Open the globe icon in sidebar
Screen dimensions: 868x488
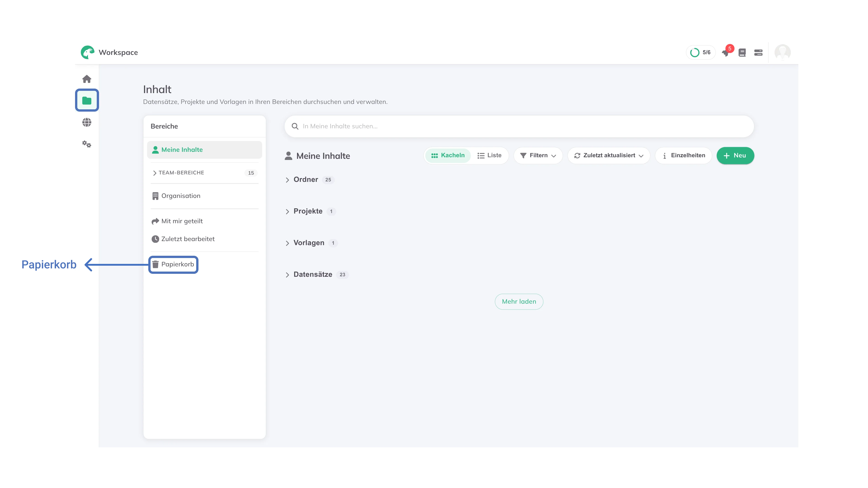(x=87, y=122)
